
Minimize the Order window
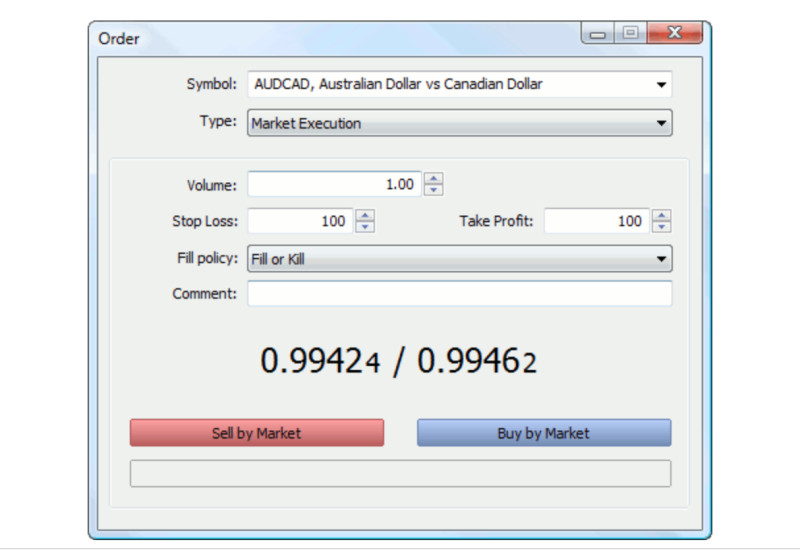click(597, 33)
